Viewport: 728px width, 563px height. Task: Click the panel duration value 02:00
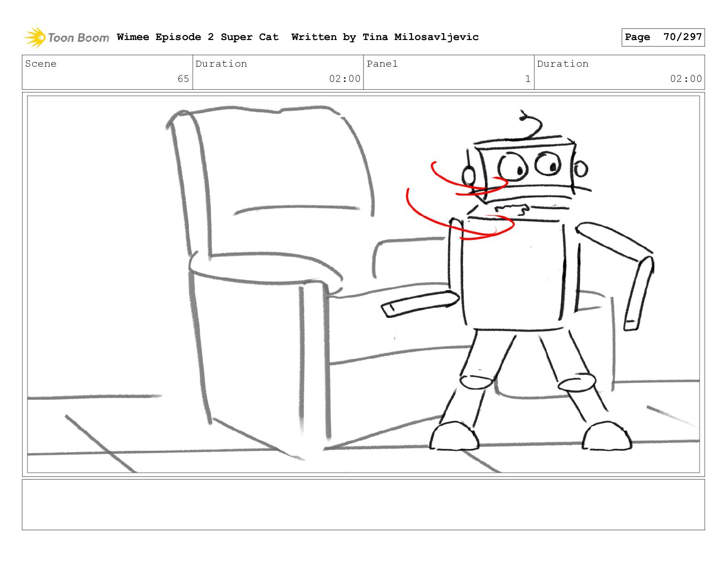(686, 79)
